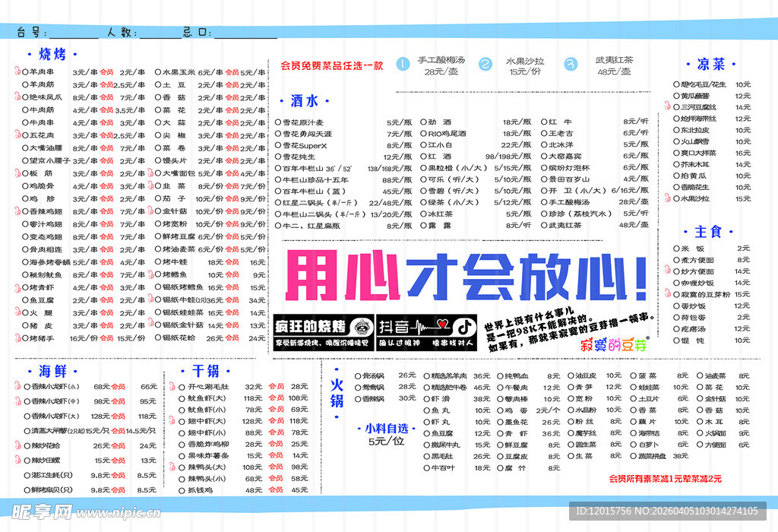Click the heart icon on the soundwave banner
Screen dimensions: 778x532
coord(443,322)
